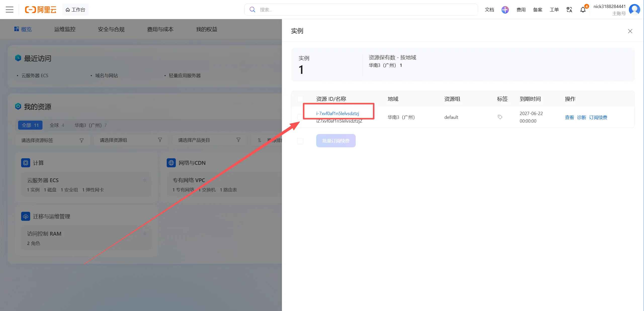Switch to the 费用与成本 tab

160,29
